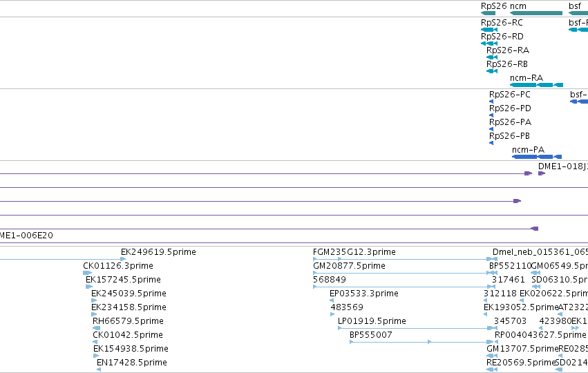Click the ME1-006E20 clone label
The image size is (588, 373).
26,236
